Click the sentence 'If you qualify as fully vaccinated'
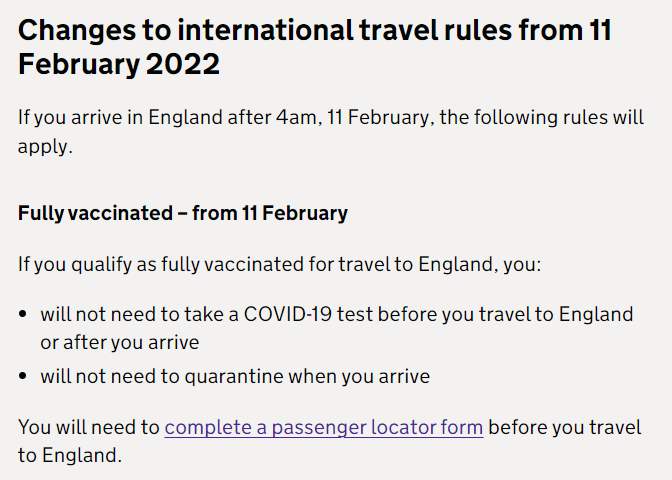 (x=279, y=265)
